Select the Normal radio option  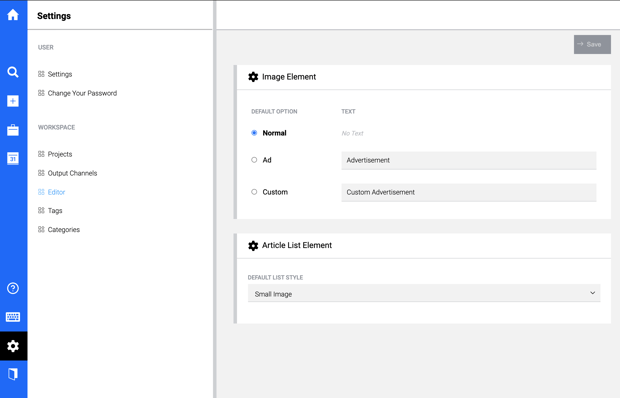pos(254,133)
